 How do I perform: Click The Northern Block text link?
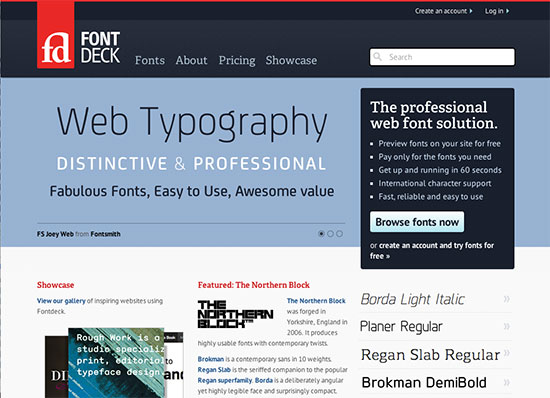tap(316, 301)
